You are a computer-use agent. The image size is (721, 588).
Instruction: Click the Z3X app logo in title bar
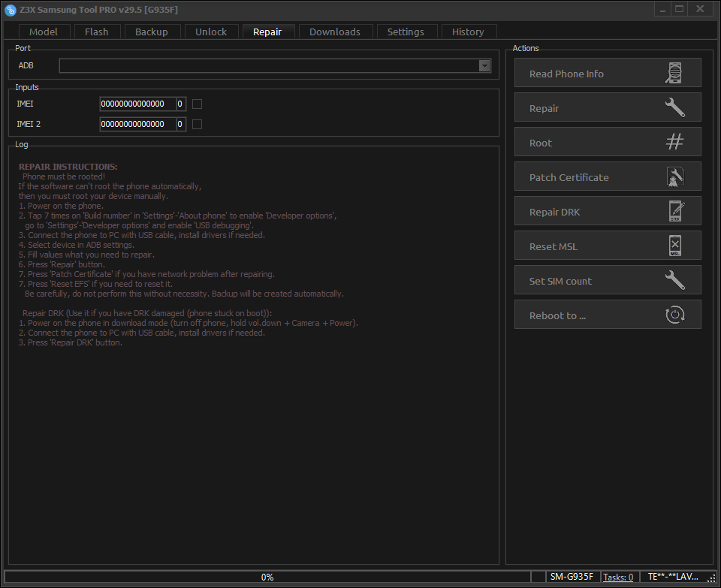pyautogui.click(x=10, y=10)
